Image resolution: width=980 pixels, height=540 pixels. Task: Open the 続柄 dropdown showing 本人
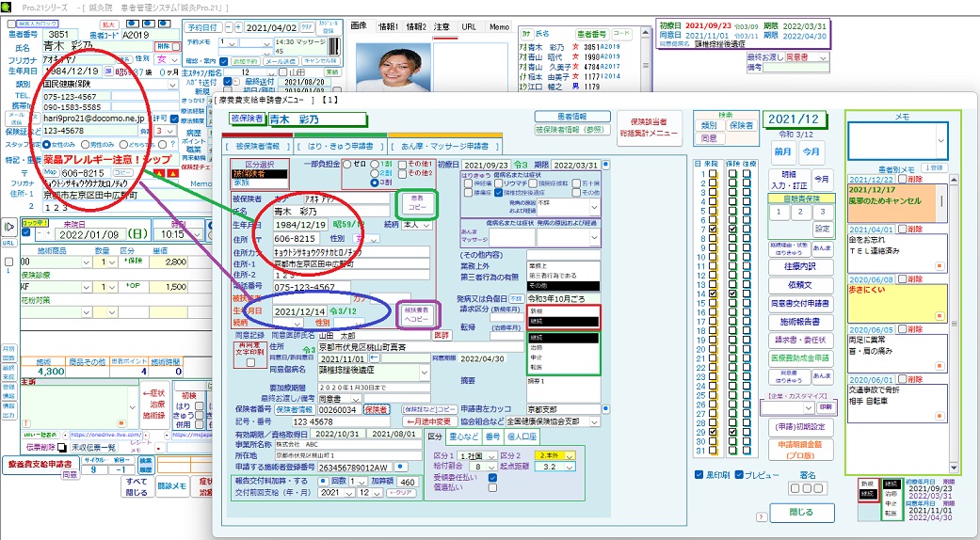click(427, 225)
